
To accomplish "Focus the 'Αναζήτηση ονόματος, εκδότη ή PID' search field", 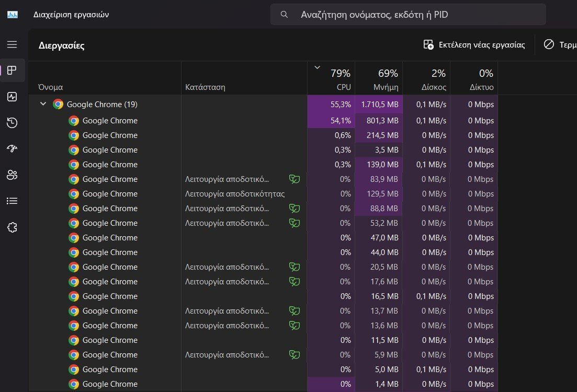I will pos(408,14).
